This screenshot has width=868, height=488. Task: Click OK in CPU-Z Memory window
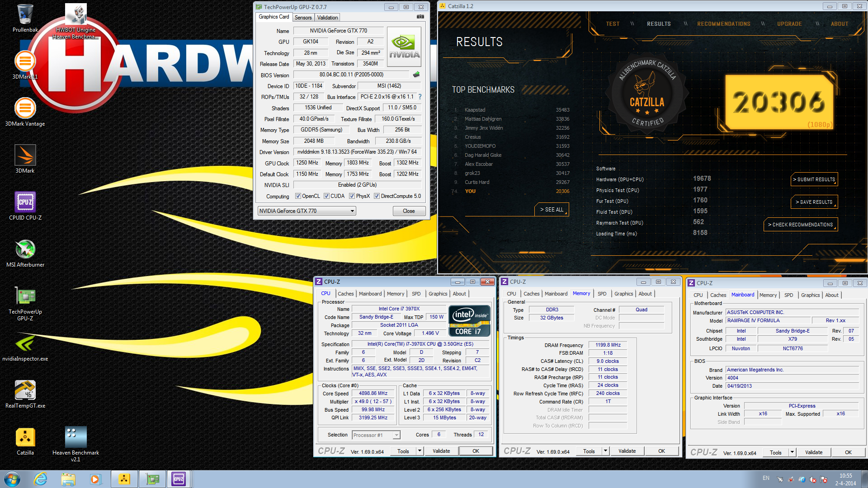pyautogui.click(x=661, y=451)
